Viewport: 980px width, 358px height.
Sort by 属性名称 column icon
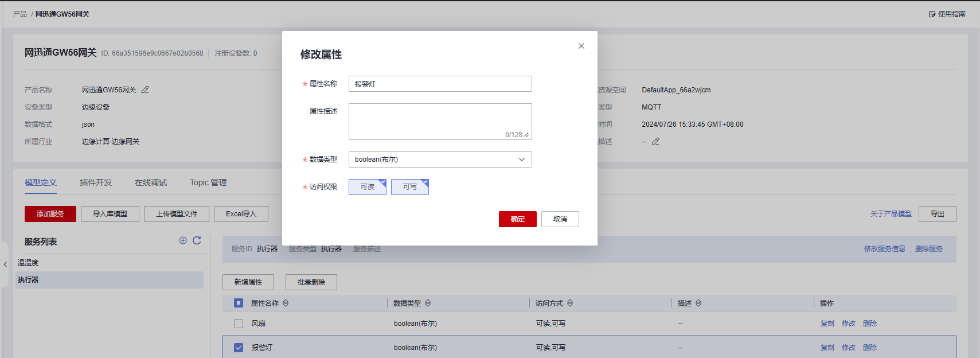(x=286, y=303)
